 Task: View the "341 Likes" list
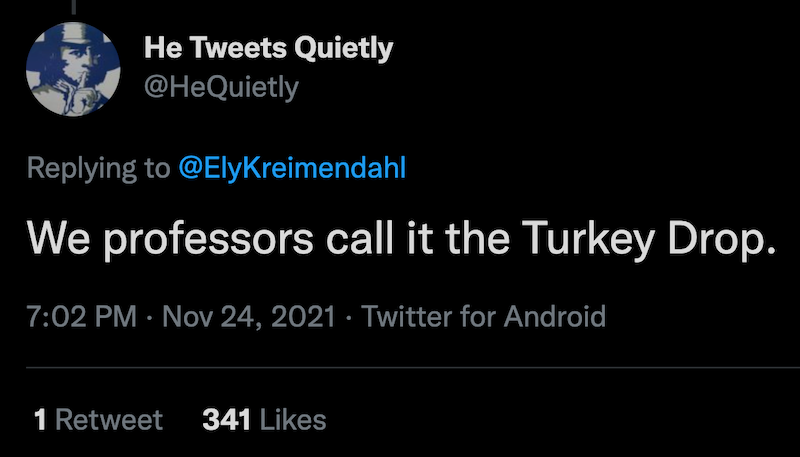coord(264,420)
